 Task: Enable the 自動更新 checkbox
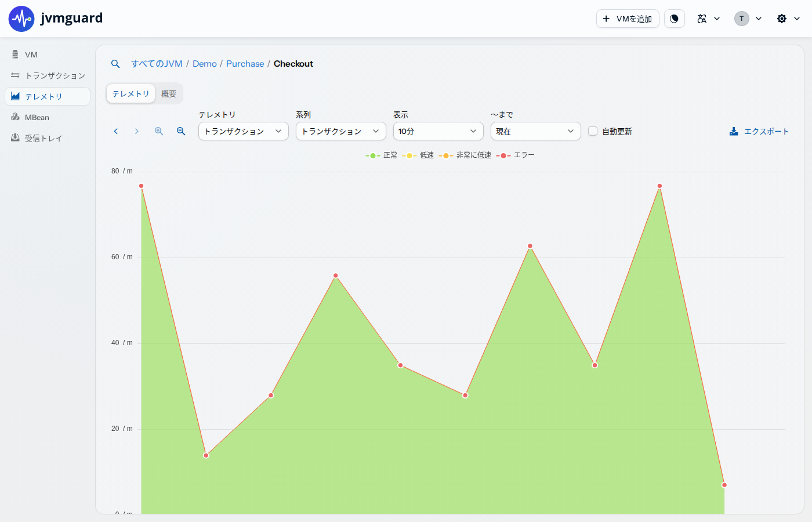click(x=593, y=131)
